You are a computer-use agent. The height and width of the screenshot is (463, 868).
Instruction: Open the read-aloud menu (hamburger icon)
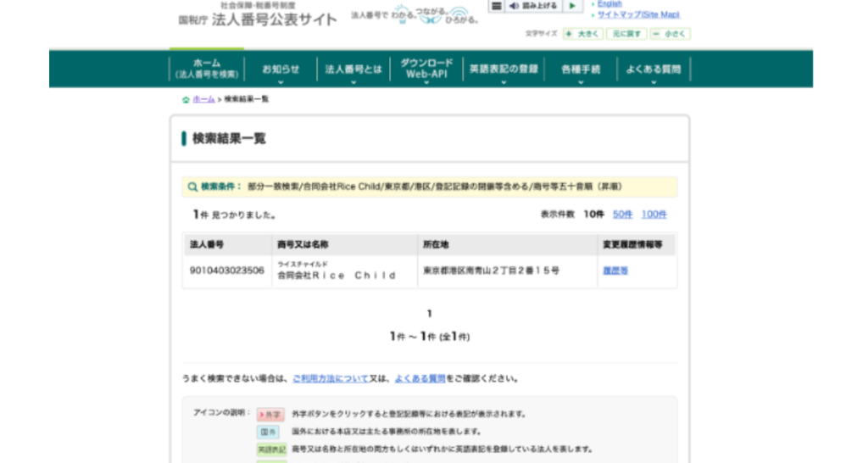tap(497, 6)
